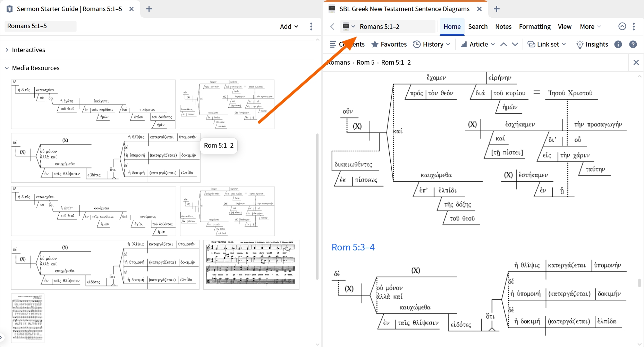Click the Romans 5:1–2 reference box
The image size is (644, 347).
click(396, 27)
